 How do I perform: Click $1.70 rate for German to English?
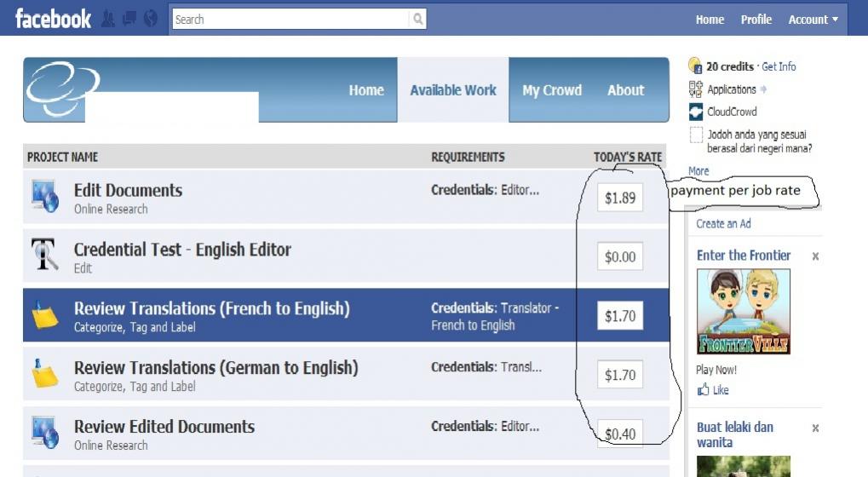(620, 375)
